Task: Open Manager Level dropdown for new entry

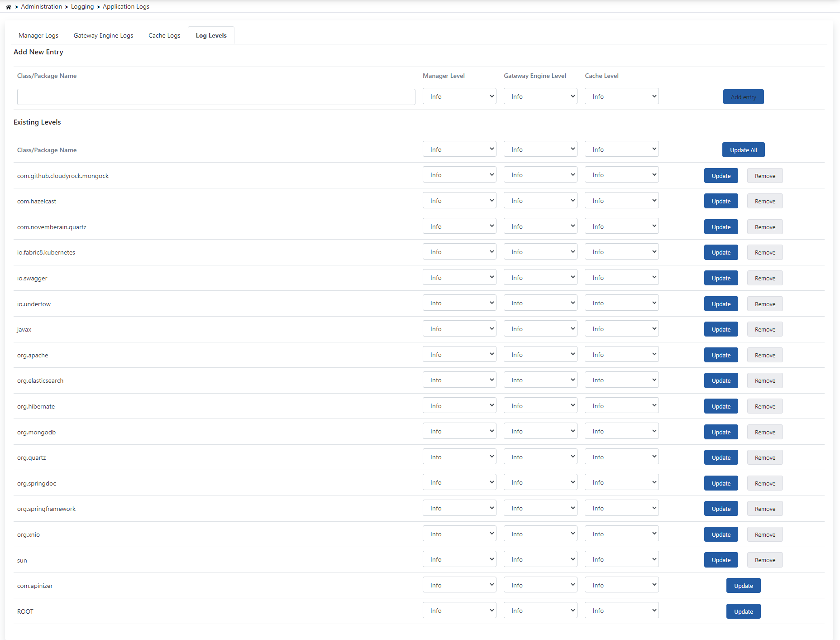Action: [x=459, y=96]
